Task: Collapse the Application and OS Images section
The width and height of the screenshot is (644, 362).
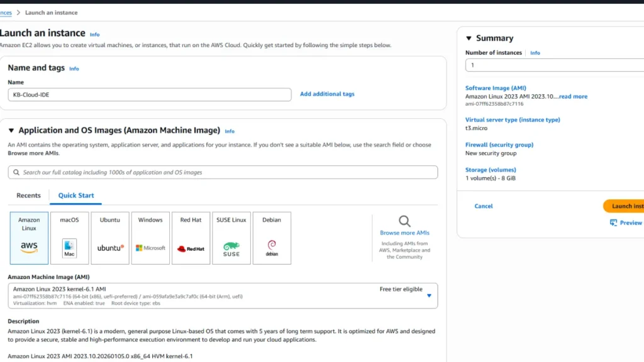Action: (11, 131)
